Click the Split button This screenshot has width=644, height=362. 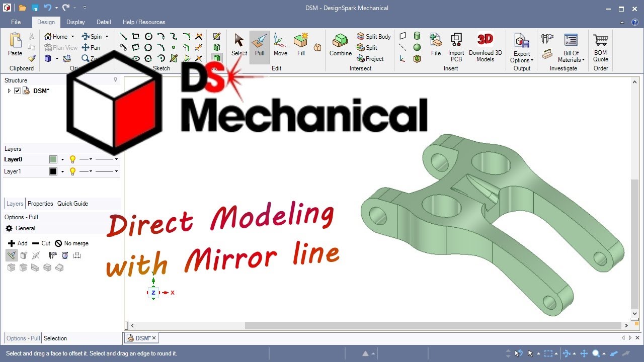pyautogui.click(x=367, y=47)
